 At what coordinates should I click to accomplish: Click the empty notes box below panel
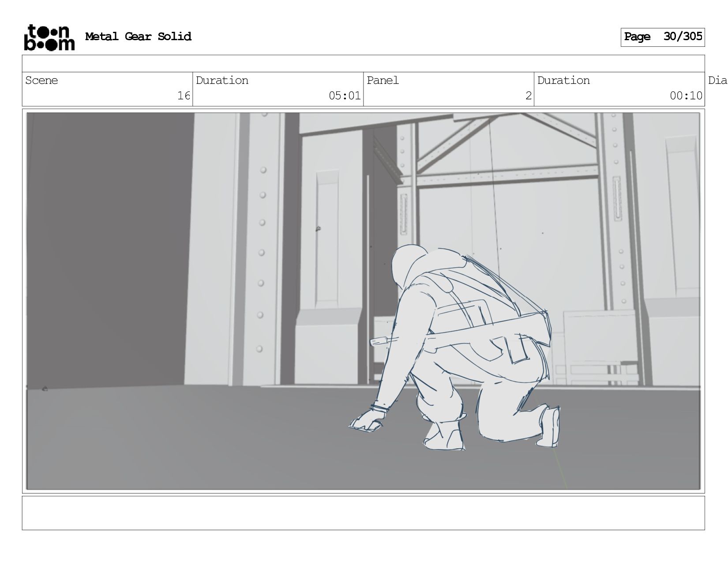click(x=363, y=513)
